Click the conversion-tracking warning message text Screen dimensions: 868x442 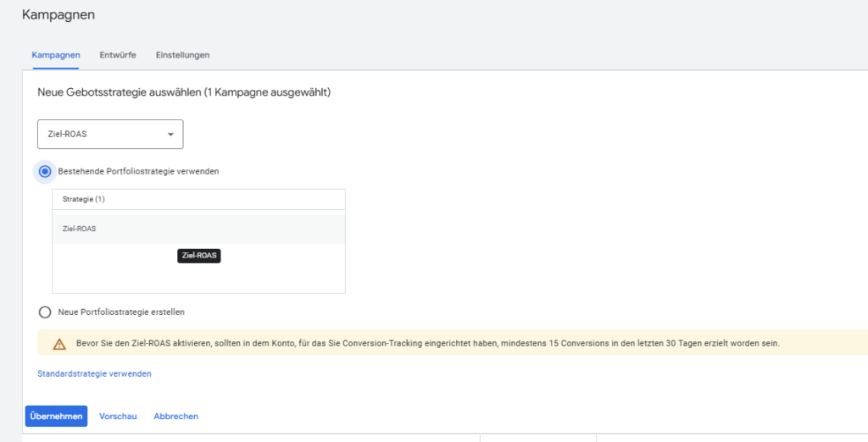click(x=426, y=344)
